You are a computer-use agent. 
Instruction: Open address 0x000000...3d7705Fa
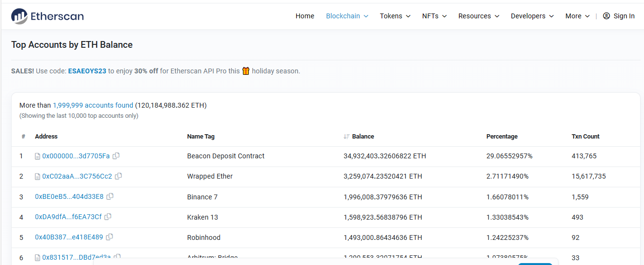76,156
